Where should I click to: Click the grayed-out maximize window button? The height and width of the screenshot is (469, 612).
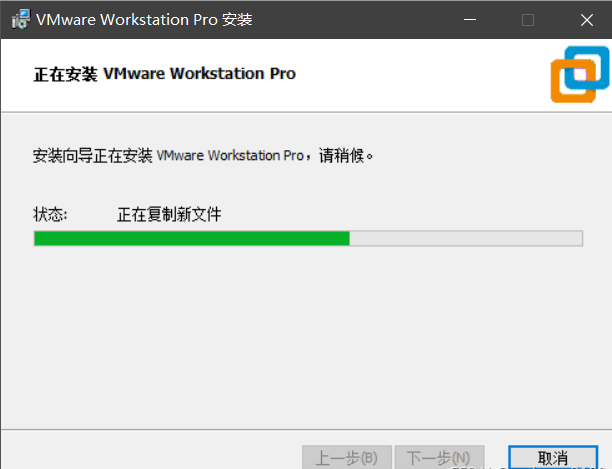[x=528, y=20]
